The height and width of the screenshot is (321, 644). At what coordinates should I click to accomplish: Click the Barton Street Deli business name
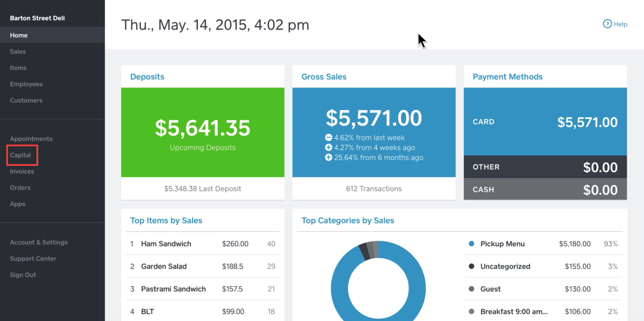37,18
